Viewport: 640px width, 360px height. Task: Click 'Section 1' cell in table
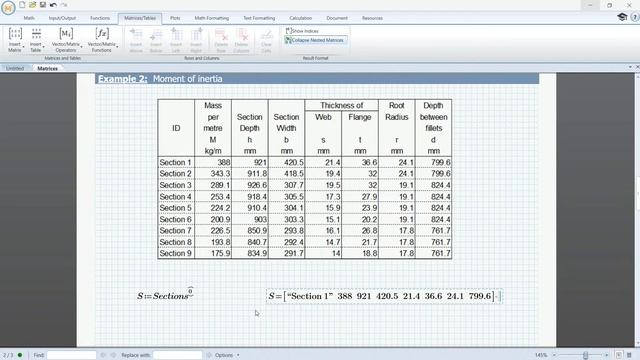[176, 162]
